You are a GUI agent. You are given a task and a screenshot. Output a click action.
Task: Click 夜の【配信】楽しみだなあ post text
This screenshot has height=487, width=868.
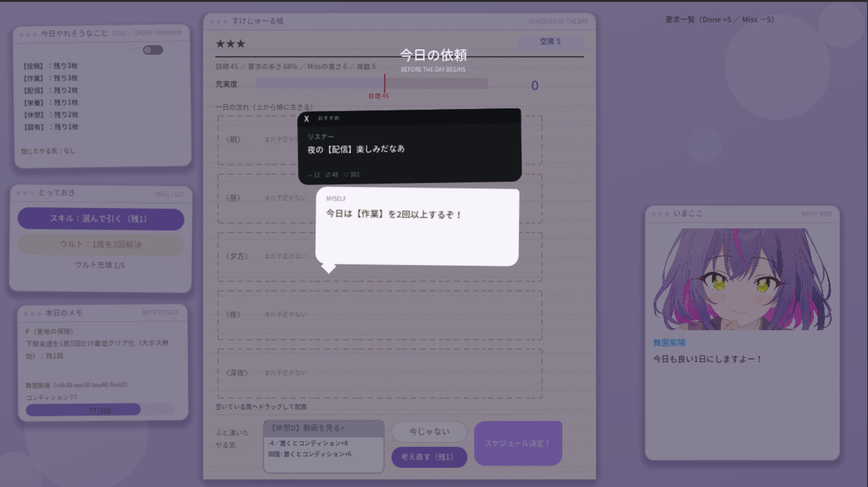pyautogui.click(x=356, y=149)
